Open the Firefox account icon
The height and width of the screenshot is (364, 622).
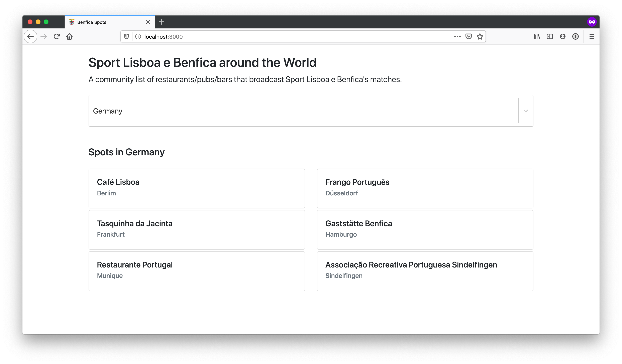(562, 36)
